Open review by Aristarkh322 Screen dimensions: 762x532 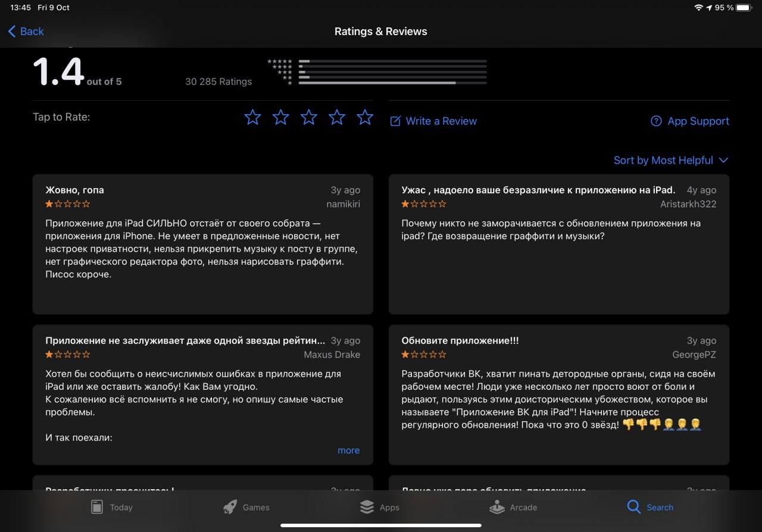(559, 244)
